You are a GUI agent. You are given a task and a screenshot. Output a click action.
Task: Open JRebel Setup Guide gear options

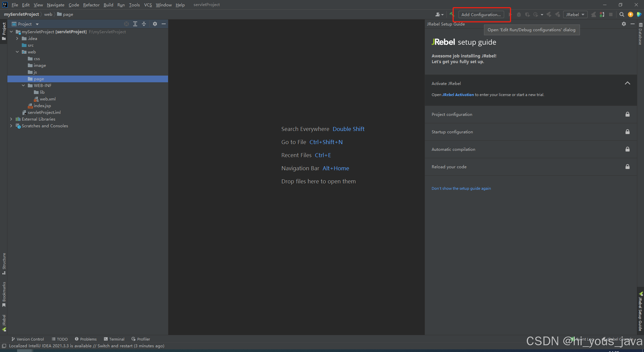[x=624, y=24]
